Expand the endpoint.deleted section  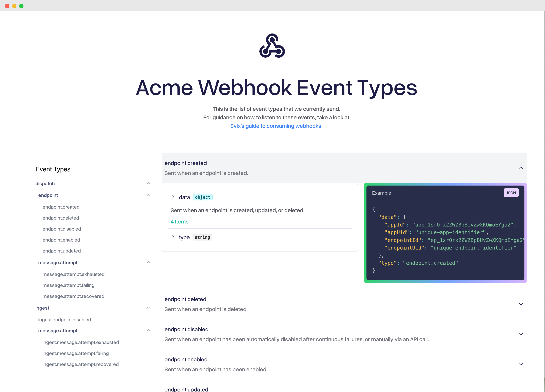[x=521, y=304]
